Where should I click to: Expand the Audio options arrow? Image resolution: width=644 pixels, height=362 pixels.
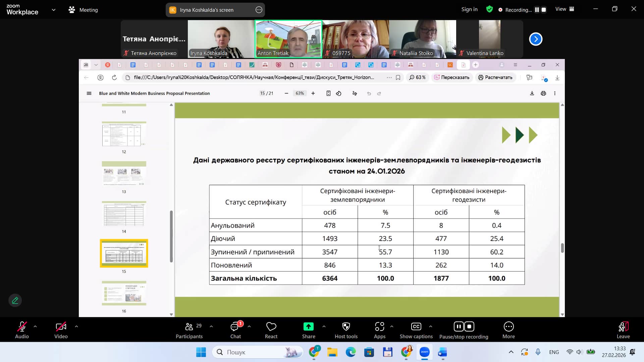click(x=35, y=326)
